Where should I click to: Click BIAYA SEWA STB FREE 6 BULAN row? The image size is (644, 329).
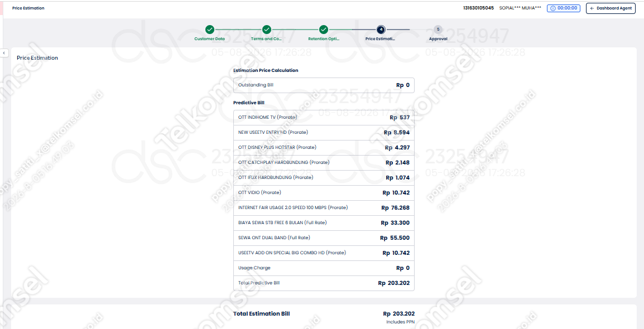(324, 222)
